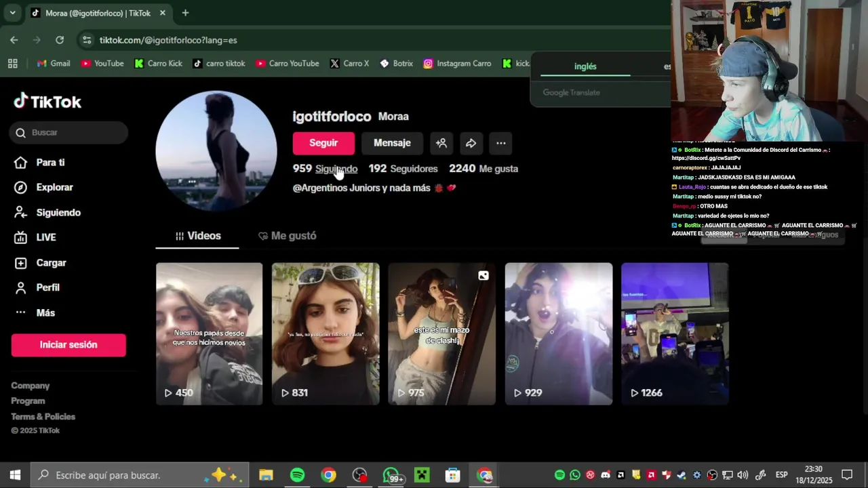
Task: Open the Gmail bookmark
Action: [x=54, y=64]
